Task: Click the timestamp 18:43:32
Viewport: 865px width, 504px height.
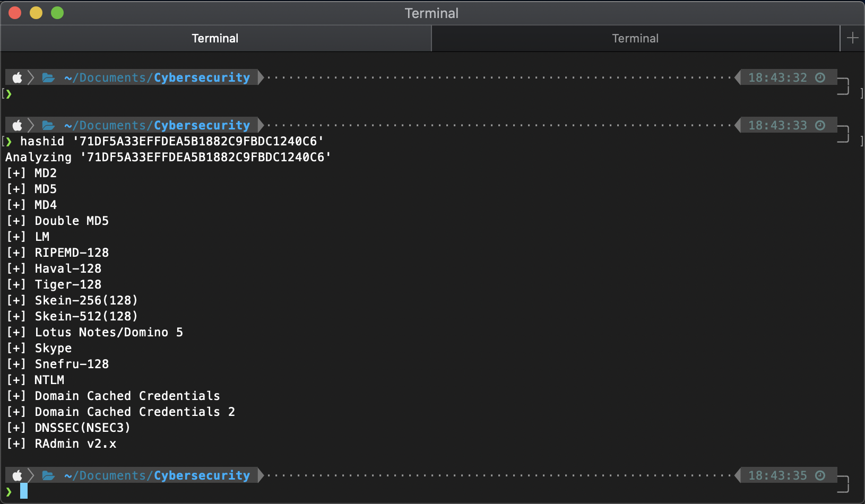Action: (x=777, y=77)
